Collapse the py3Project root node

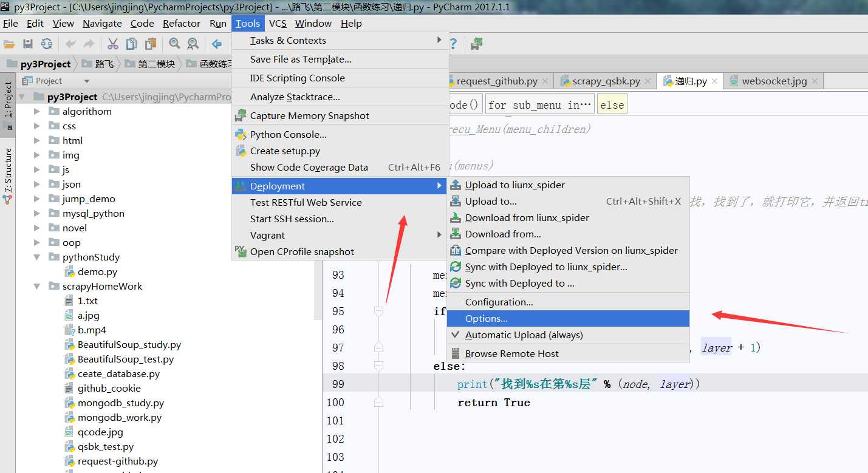tap(22, 97)
